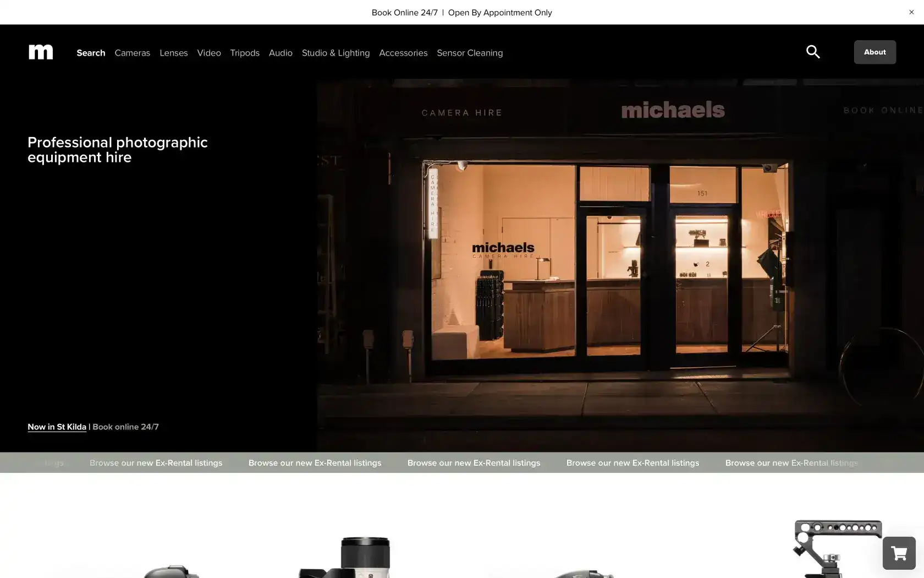The height and width of the screenshot is (578, 924).
Task: Open the Search navigation item
Action: [x=90, y=52]
